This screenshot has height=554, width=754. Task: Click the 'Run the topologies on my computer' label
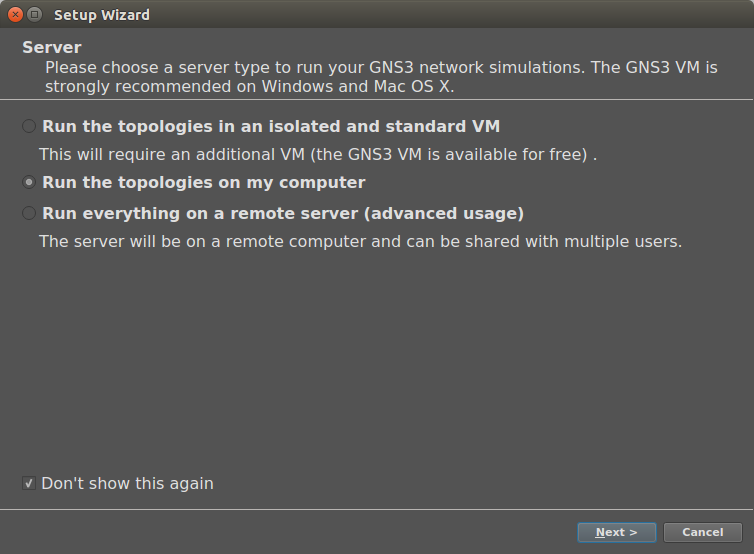(x=203, y=182)
